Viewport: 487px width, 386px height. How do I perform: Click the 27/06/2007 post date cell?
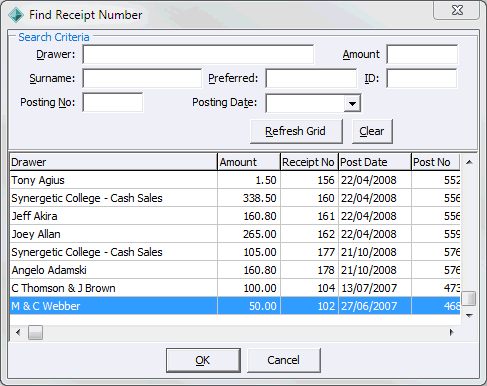click(375, 306)
